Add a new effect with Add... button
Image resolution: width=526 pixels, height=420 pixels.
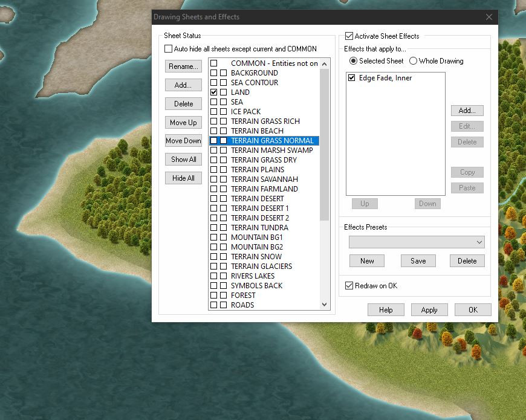click(x=467, y=111)
